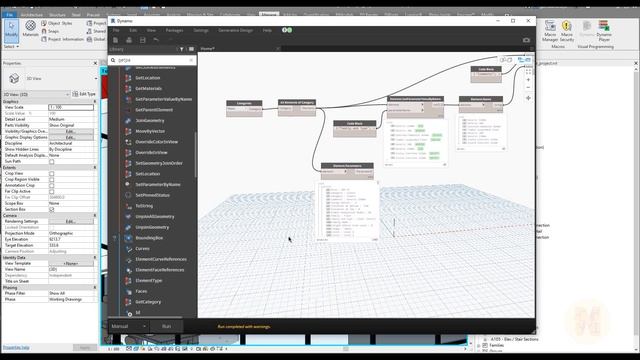Toggle the Annotation Crop checkbox

pyautogui.click(x=51, y=185)
